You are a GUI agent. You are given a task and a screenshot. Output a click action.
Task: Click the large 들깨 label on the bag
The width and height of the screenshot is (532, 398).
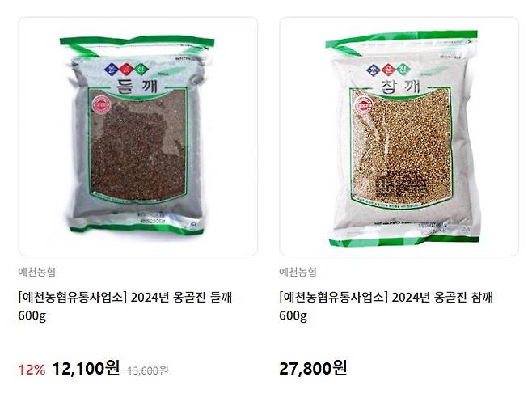pos(137,85)
